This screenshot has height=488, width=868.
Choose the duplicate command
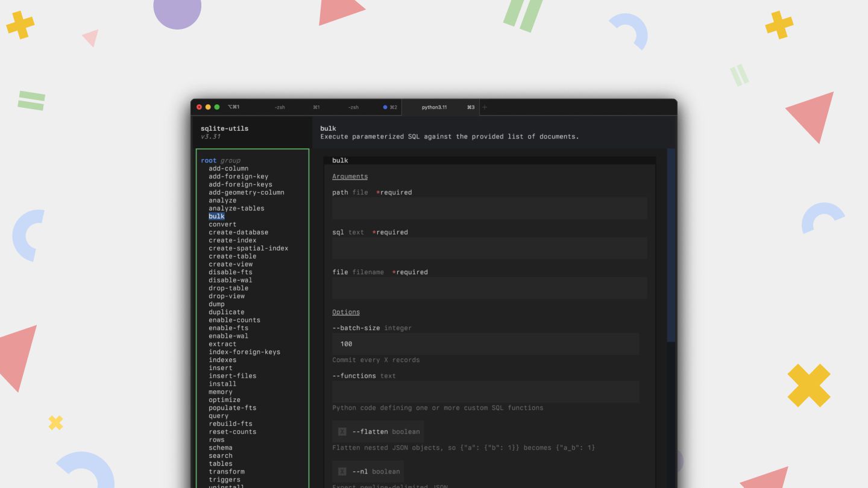[227, 312]
